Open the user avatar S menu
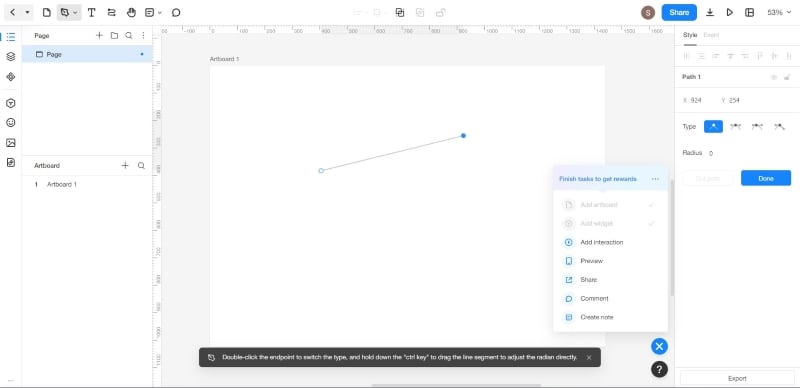This screenshot has width=800, height=388. point(648,13)
